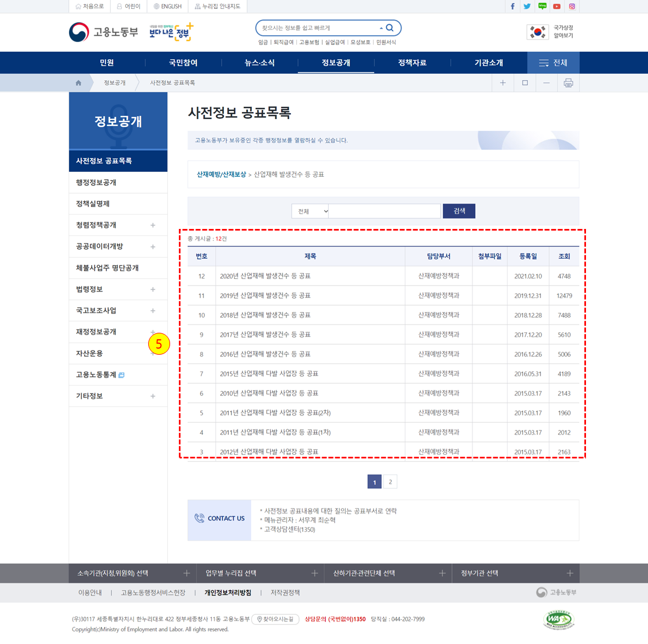Open the 민원 main menu

click(106, 63)
